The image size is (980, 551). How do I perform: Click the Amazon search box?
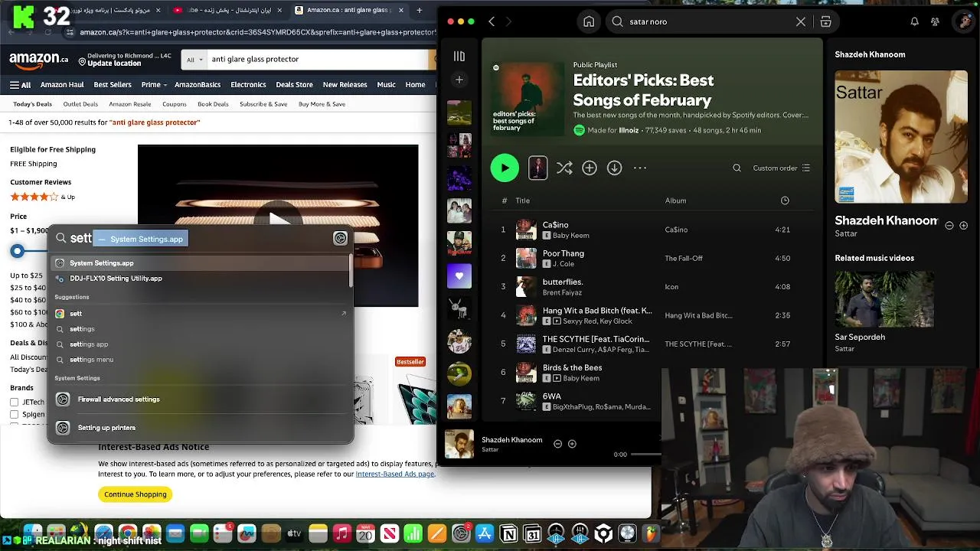tap(318, 59)
